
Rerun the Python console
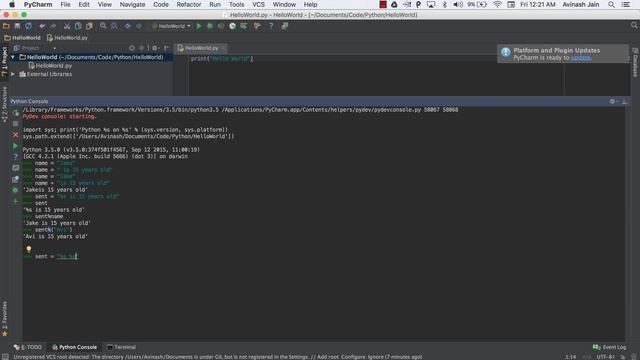(x=16, y=113)
